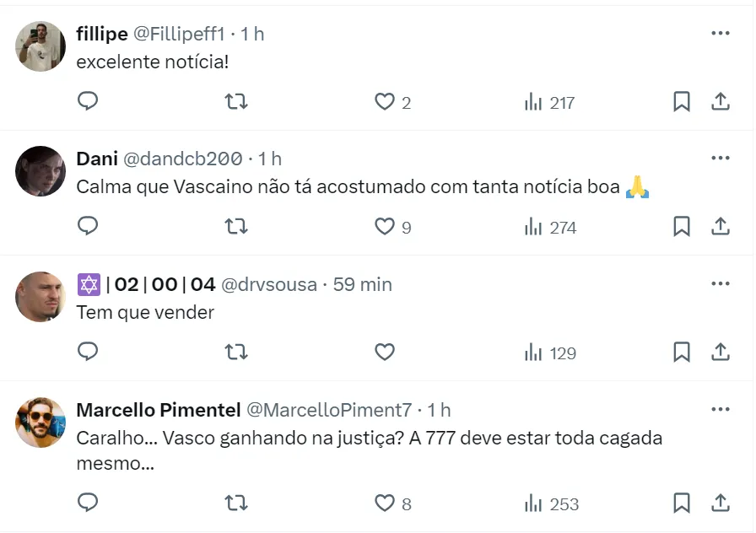Click the Dani display name

point(96,159)
